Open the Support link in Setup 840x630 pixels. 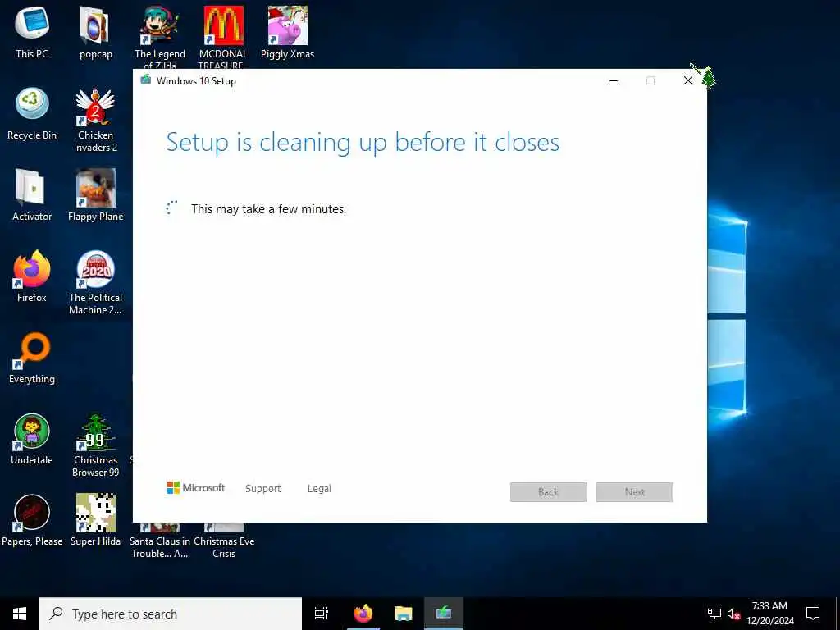click(263, 489)
